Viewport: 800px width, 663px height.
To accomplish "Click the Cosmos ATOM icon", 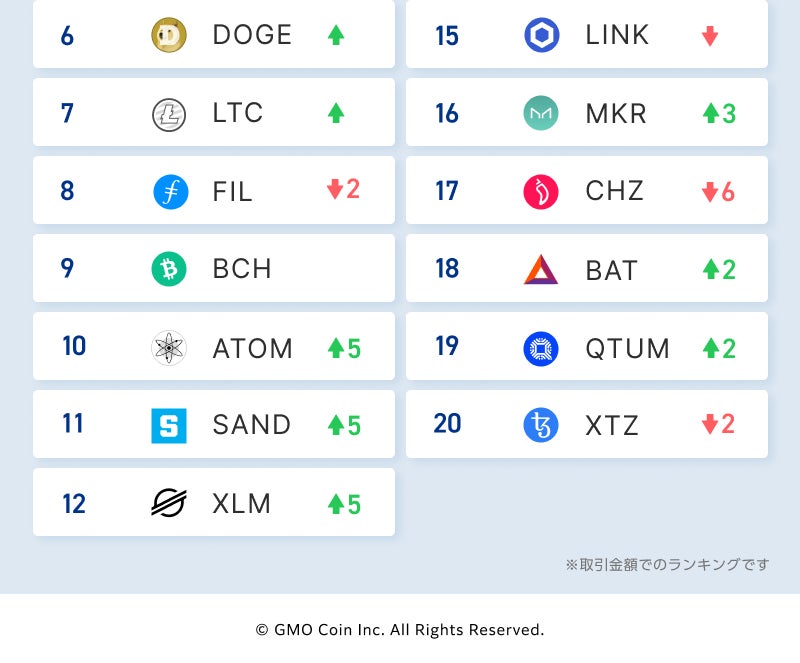I will [169, 347].
